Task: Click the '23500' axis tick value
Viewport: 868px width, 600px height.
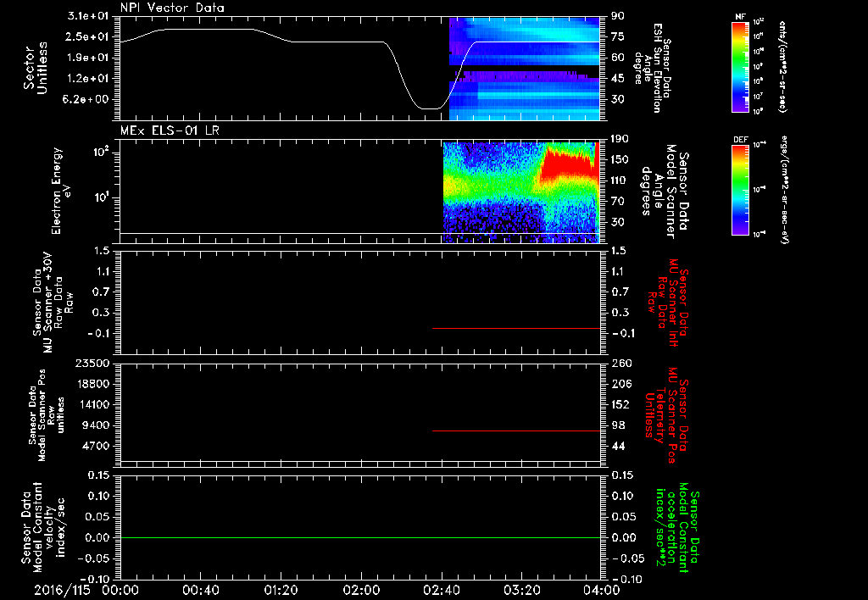Action: (92, 363)
